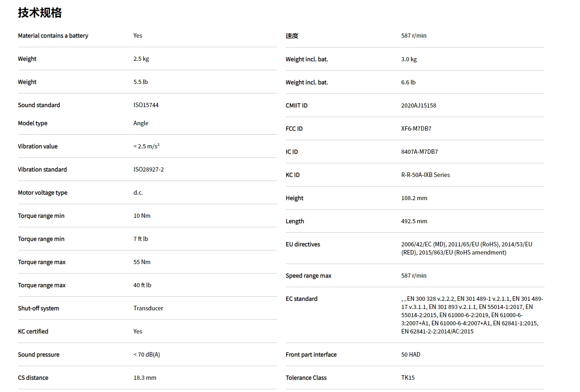Click the Vibration standard value ISO28927-2
The image size is (580, 392).
click(x=148, y=170)
